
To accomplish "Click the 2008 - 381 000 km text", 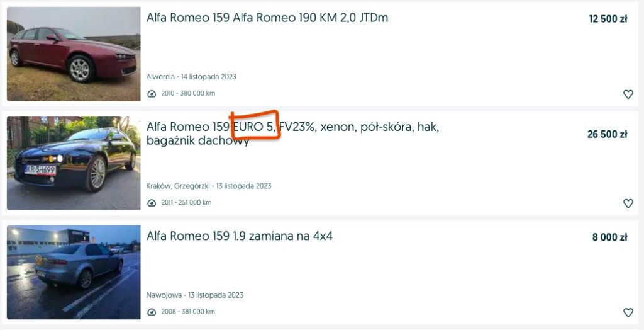I will coord(187,312).
